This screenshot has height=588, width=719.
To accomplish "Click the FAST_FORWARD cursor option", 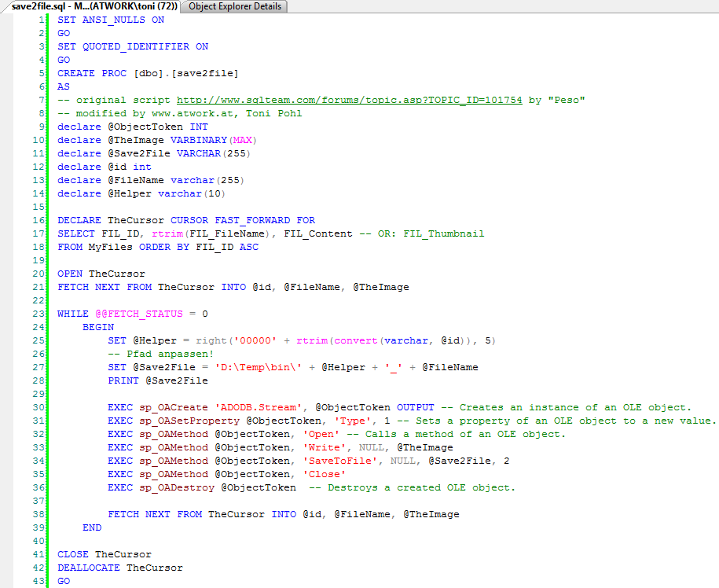I will click(x=251, y=220).
